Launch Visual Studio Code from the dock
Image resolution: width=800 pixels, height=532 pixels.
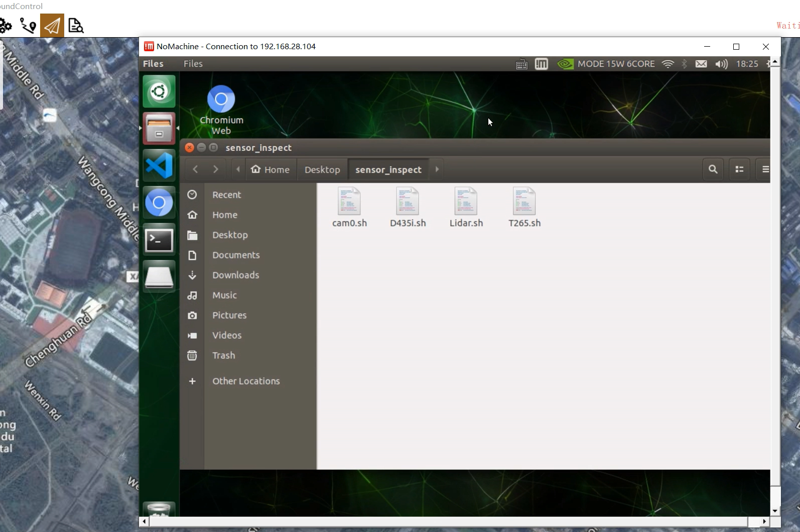tap(159, 166)
